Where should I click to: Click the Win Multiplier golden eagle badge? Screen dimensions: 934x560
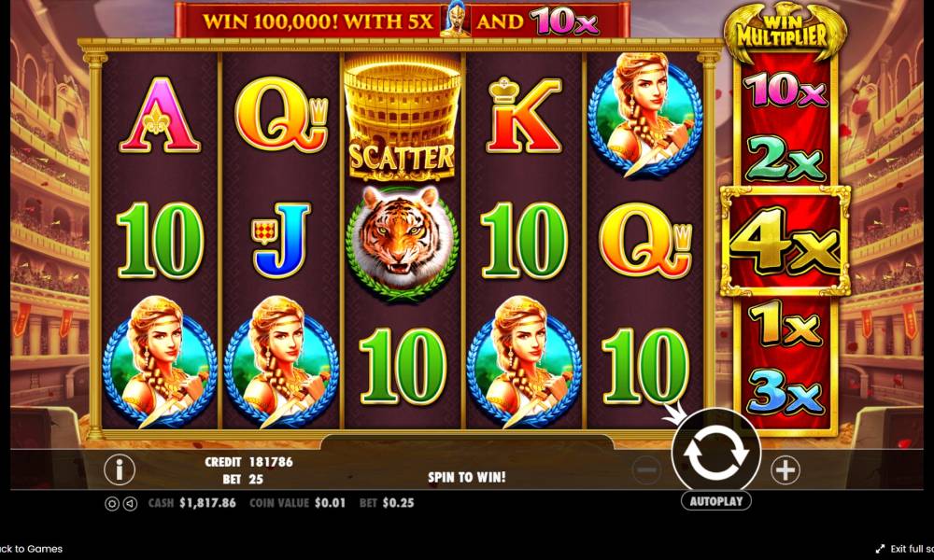785,31
